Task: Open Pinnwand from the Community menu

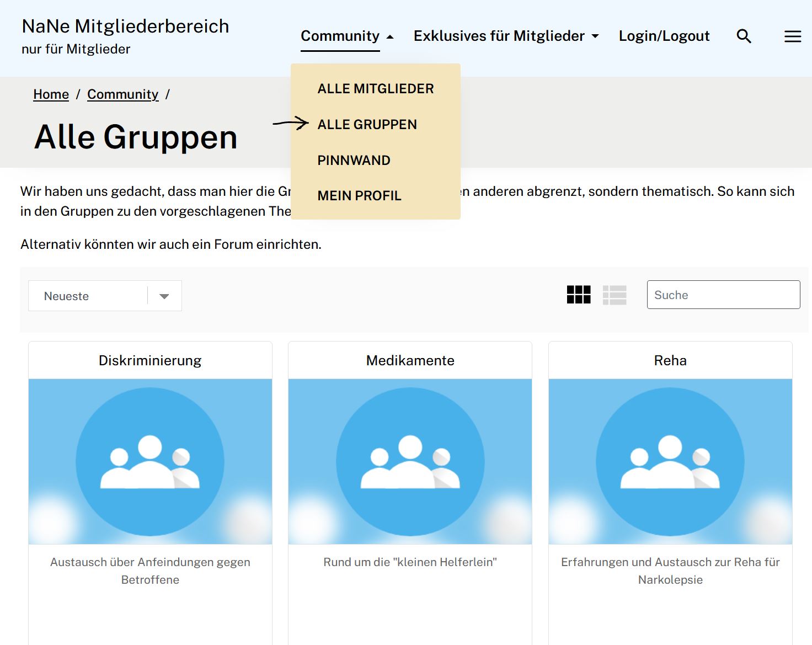Action: [x=354, y=160]
